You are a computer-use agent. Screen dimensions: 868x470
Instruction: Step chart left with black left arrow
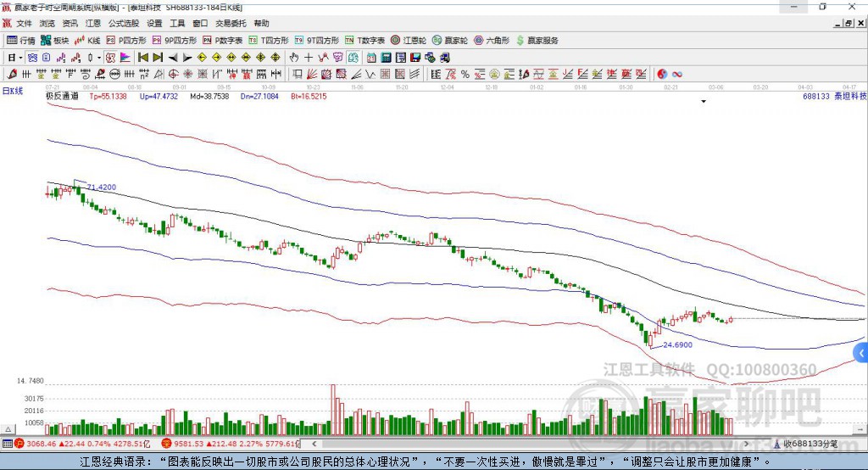tap(173, 58)
